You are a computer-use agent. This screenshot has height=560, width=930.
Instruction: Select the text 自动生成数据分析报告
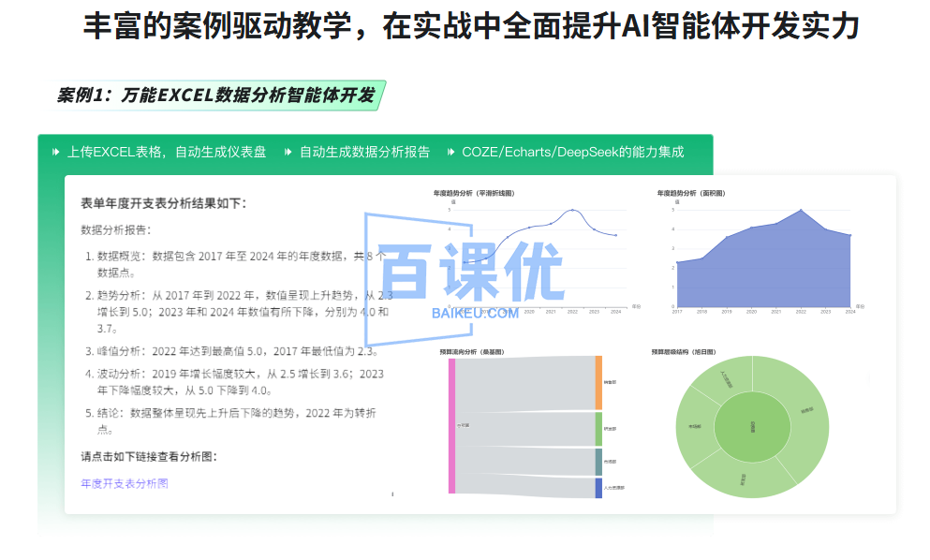(x=364, y=152)
